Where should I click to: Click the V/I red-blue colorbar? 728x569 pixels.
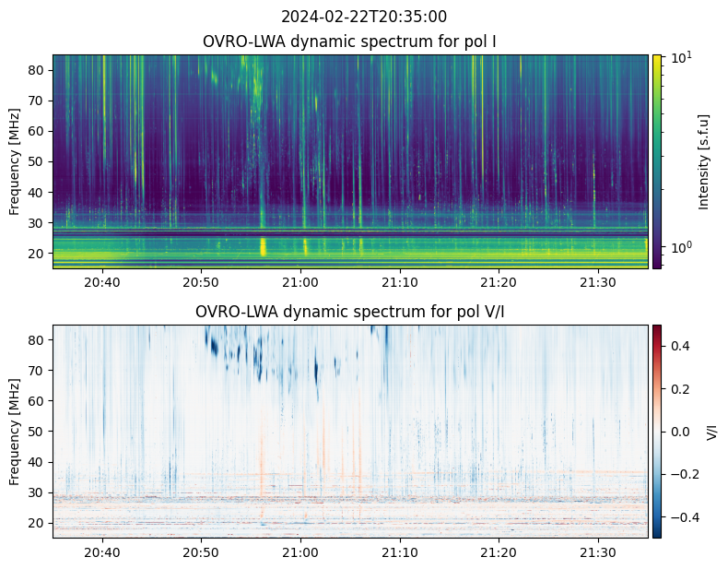pos(657,431)
